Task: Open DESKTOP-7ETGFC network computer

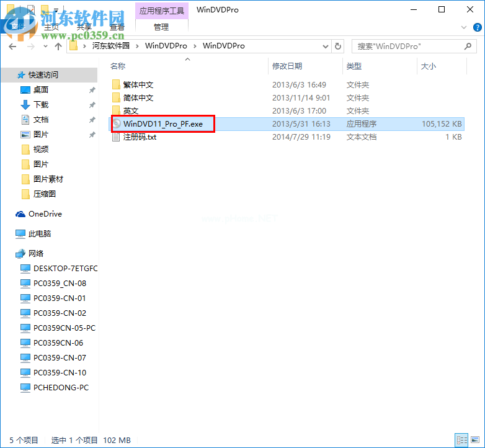Action: pyautogui.click(x=65, y=268)
